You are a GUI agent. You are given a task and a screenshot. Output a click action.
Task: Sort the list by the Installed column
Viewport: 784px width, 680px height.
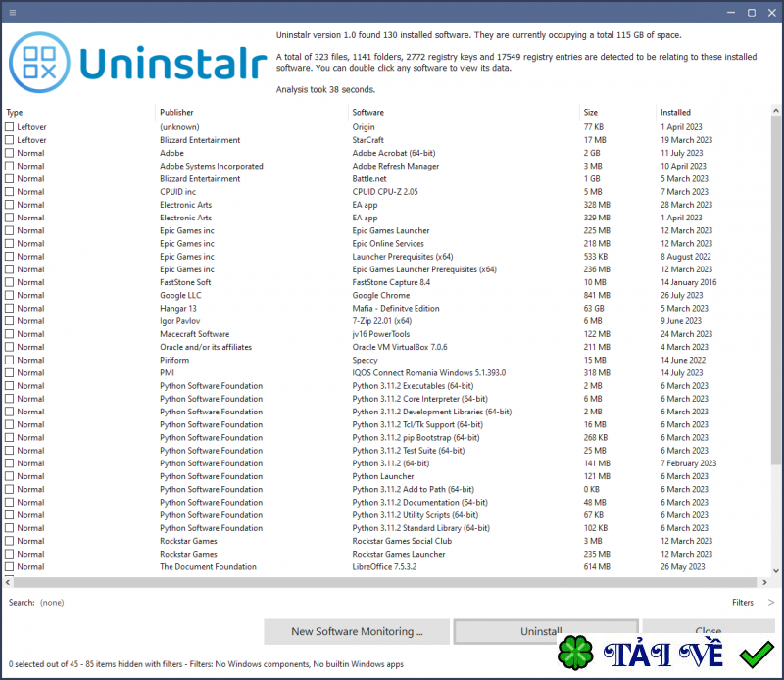[676, 111]
